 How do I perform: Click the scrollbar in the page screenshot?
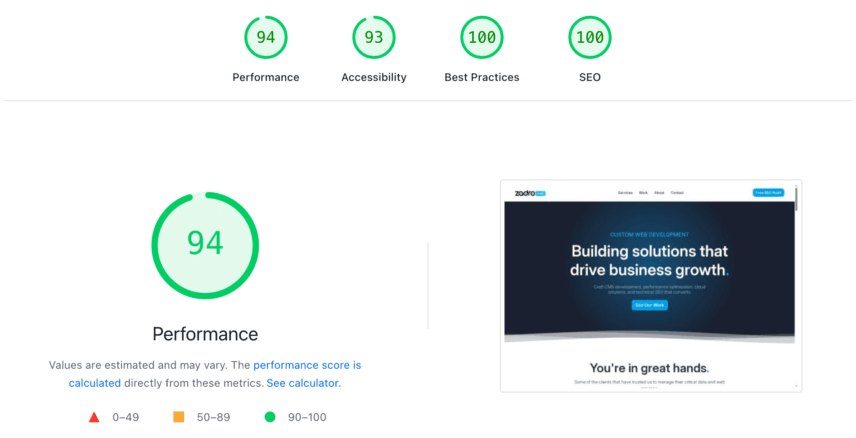click(796, 197)
